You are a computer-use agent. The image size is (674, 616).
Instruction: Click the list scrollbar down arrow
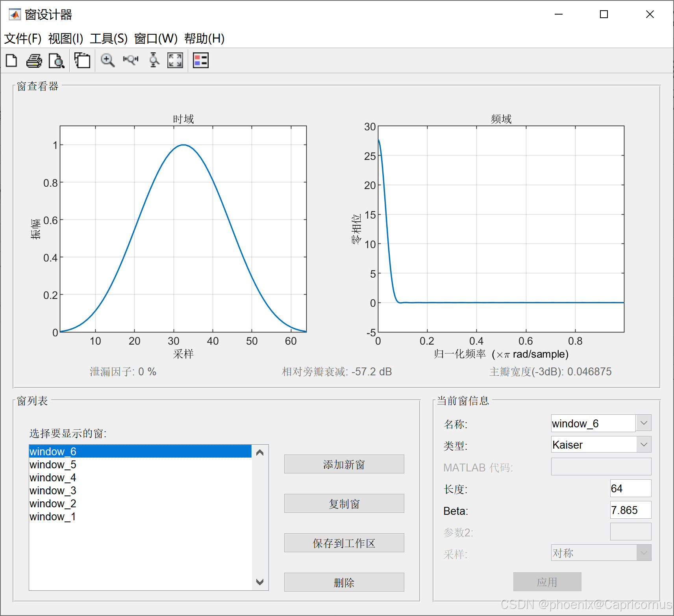click(260, 582)
